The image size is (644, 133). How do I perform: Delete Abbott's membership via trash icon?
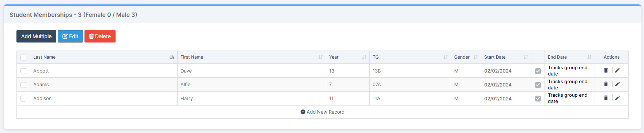point(606,70)
